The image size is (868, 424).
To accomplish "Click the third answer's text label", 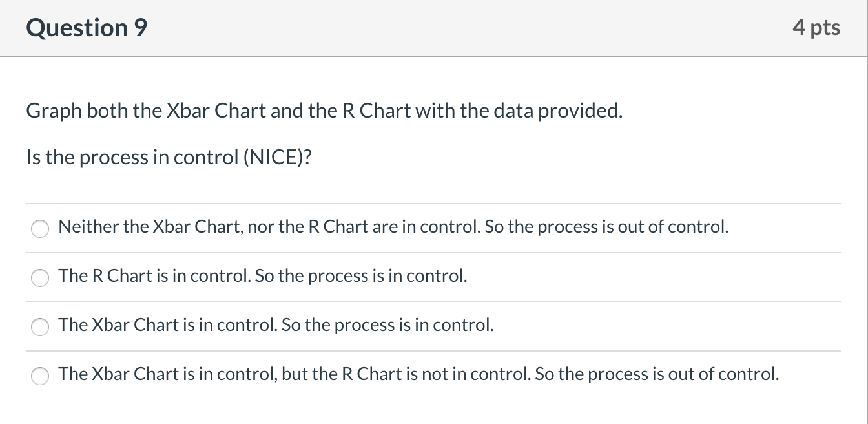I will pyautogui.click(x=276, y=325).
